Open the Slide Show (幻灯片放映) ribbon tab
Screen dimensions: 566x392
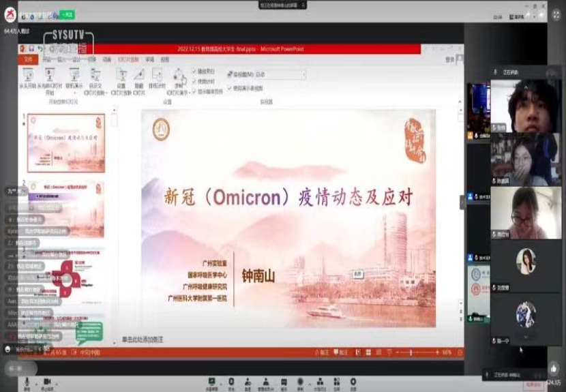tap(128, 59)
